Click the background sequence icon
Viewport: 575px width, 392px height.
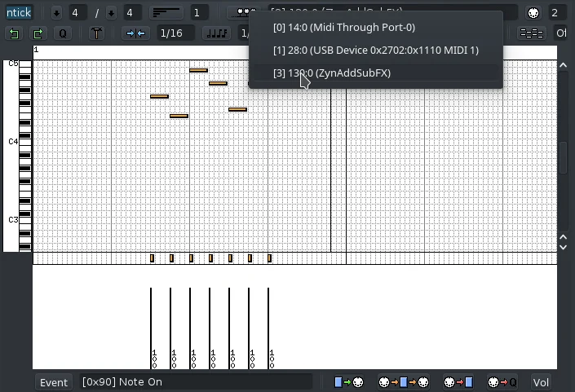(x=532, y=33)
